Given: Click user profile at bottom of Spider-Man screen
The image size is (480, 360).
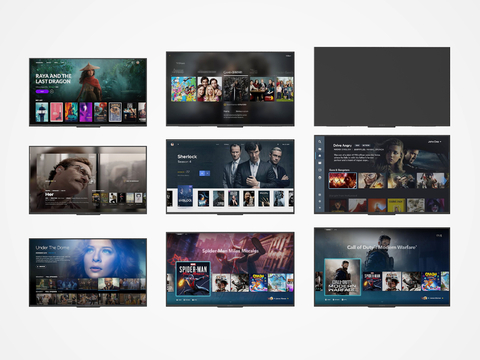Looking at the screenshot, I should click(x=279, y=298).
